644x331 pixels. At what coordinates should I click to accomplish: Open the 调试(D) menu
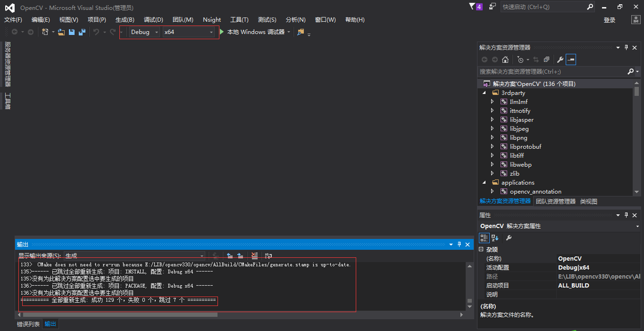pos(153,20)
